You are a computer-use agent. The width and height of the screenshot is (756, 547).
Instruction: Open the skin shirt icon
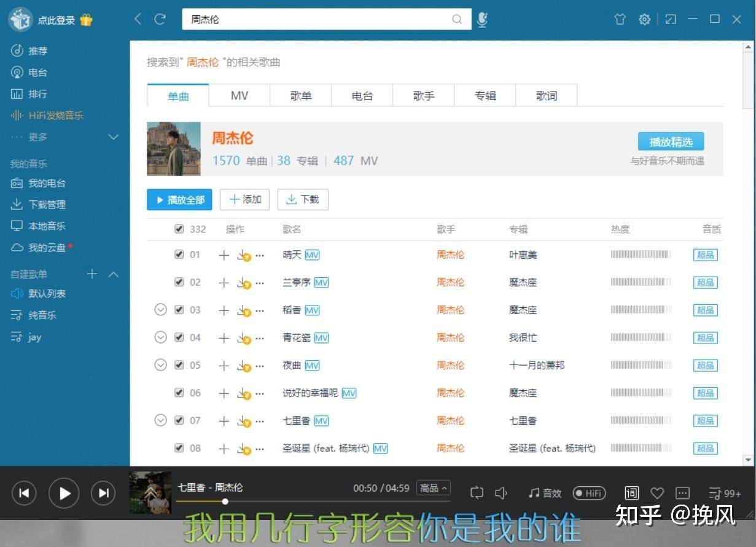(620, 19)
